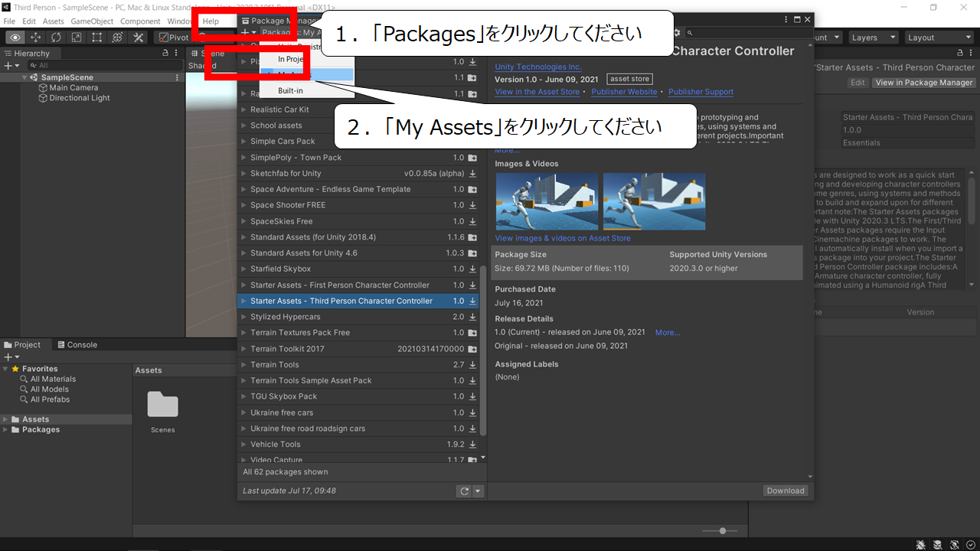Viewport: 980px width, 551px height.
Task: Open the Layers dropdown
Action: click(873, 37)
